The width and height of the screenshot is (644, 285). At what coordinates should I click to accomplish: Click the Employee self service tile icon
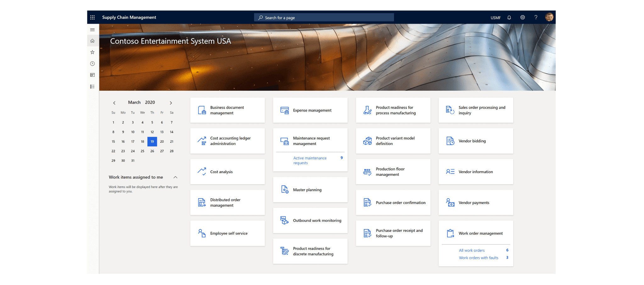pyautogui.click(x=202, y=233)
